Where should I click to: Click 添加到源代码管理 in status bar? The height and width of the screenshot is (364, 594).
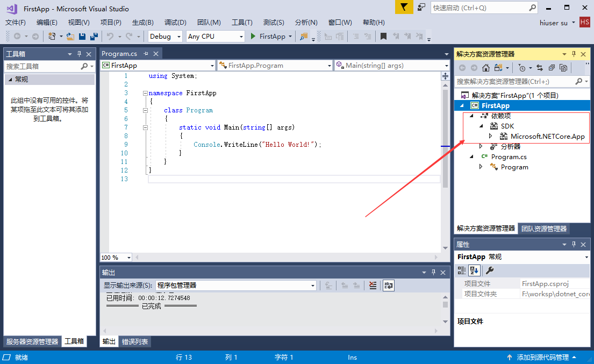pyautogui.click(x=542, y=358)
